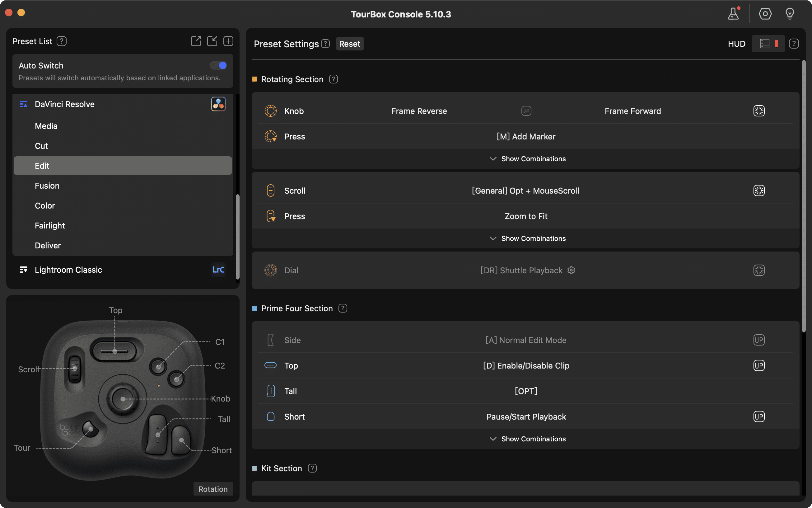Open the DaVinci Resolve app icon on the preset
This screenshot has height=508, width=812.
218,104
